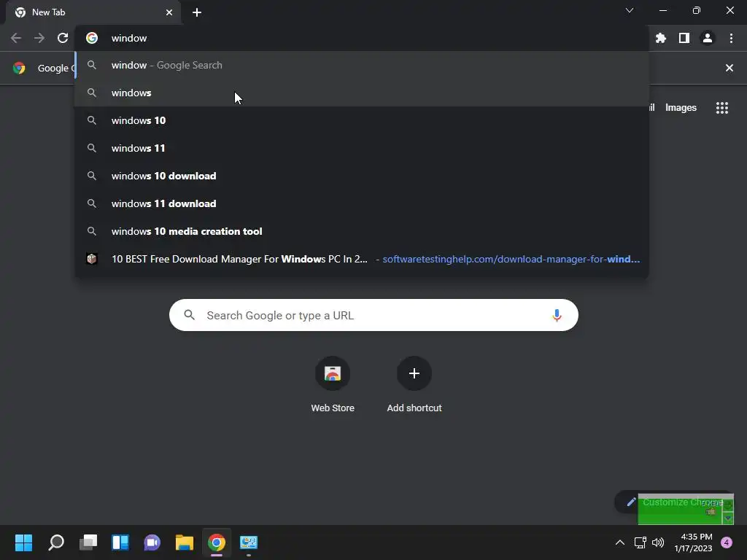Close the New Tab tab
747x560 pixels.
(x=169, y=12)
